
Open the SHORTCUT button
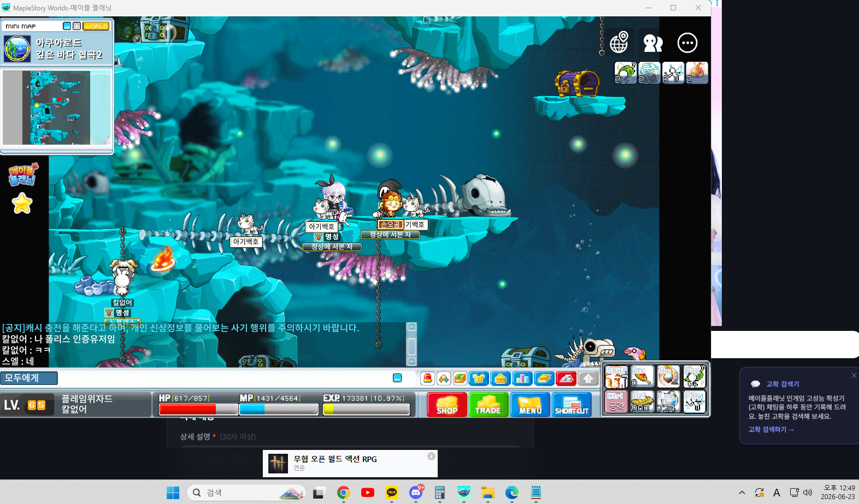click(572, 405)
